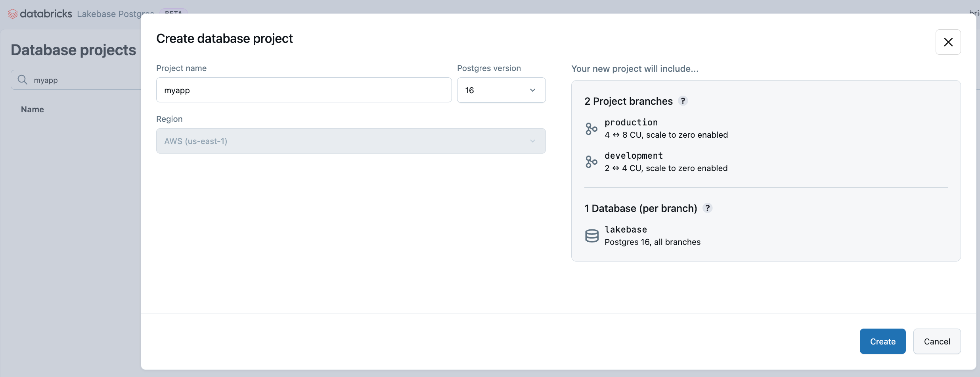Click the Databricks logo icon
Image resolution: width=980 pixels, height=377 pixels.
click(x=13, y=14)
